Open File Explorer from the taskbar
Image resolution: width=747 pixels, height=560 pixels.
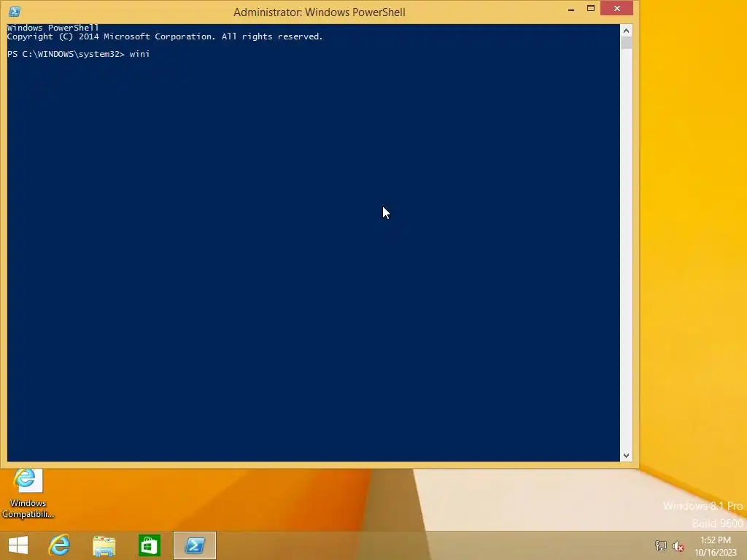pos(104,545)
